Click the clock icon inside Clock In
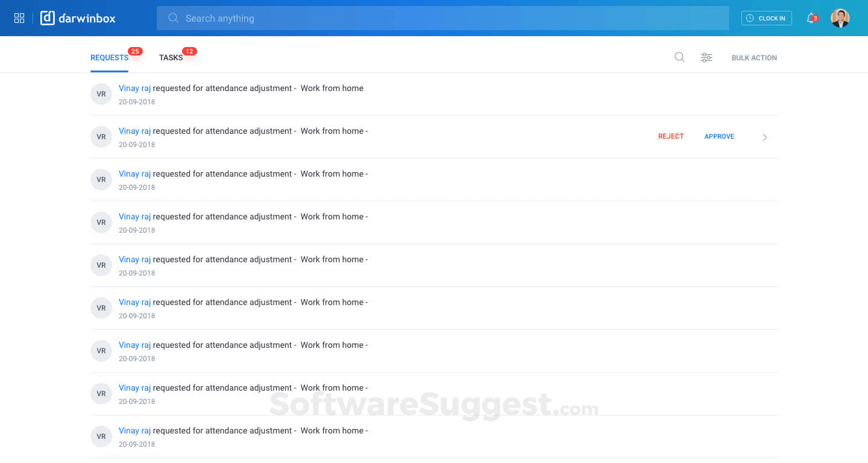868x463 pixels. pyautogui.click(x=749, y=18)
